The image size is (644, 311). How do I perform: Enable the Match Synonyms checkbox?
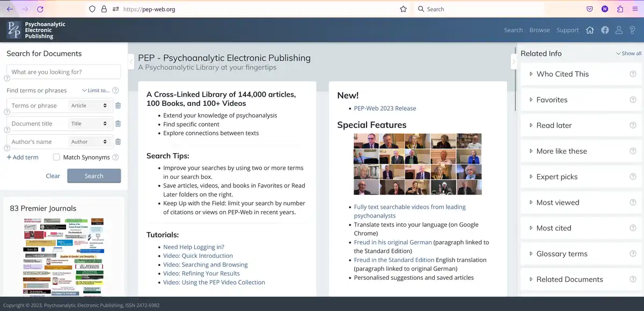point(56,157)
